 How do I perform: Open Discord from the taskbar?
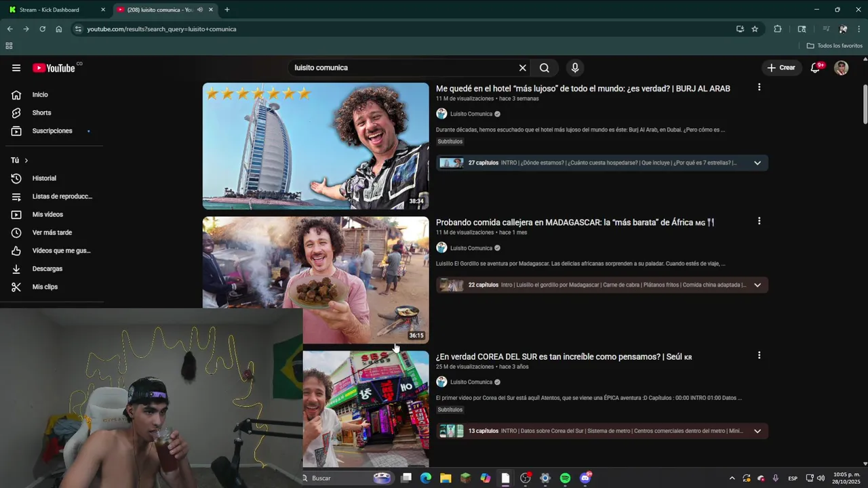click(585, 478)
